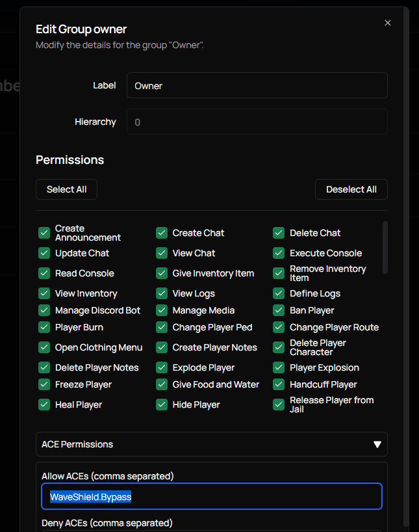Click the Deselect All button

[351, 189]
